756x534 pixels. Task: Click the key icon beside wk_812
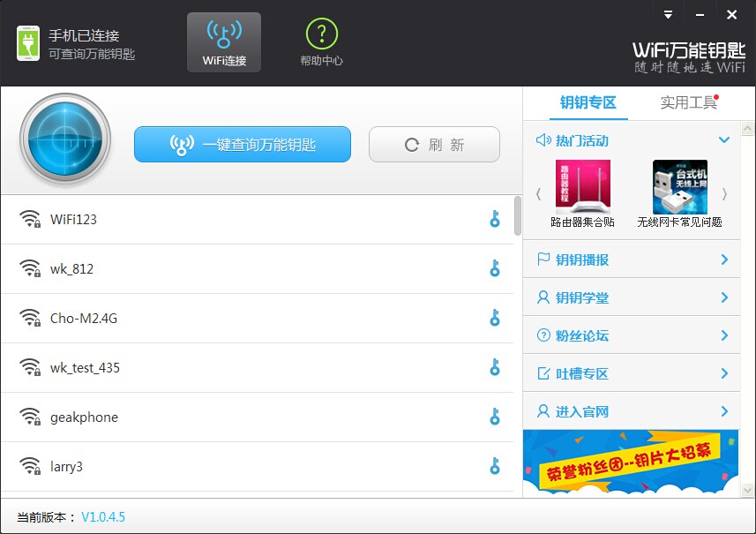[x=495, y=268]
